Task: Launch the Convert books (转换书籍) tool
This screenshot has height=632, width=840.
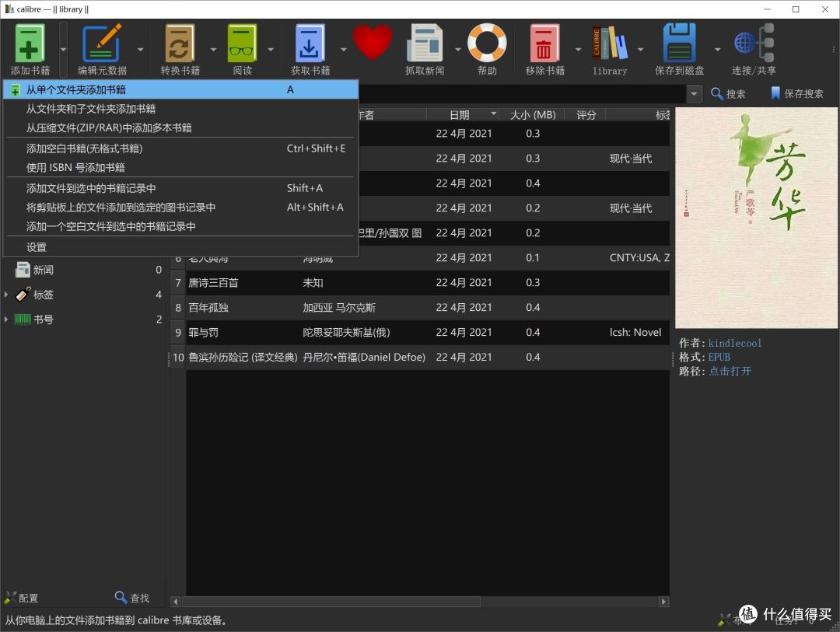Action: (180, 44)
